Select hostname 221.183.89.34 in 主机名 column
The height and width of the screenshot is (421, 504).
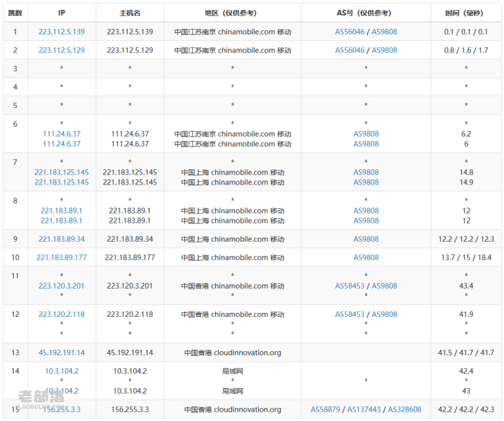(x=130, y=239)
